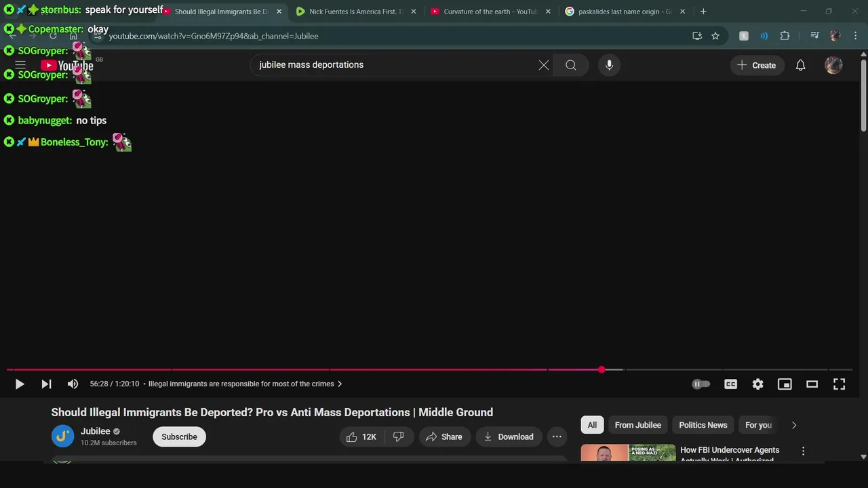Toggle the autoplay switch
Viewport: 868px width, 488px height.
point(701,384)
